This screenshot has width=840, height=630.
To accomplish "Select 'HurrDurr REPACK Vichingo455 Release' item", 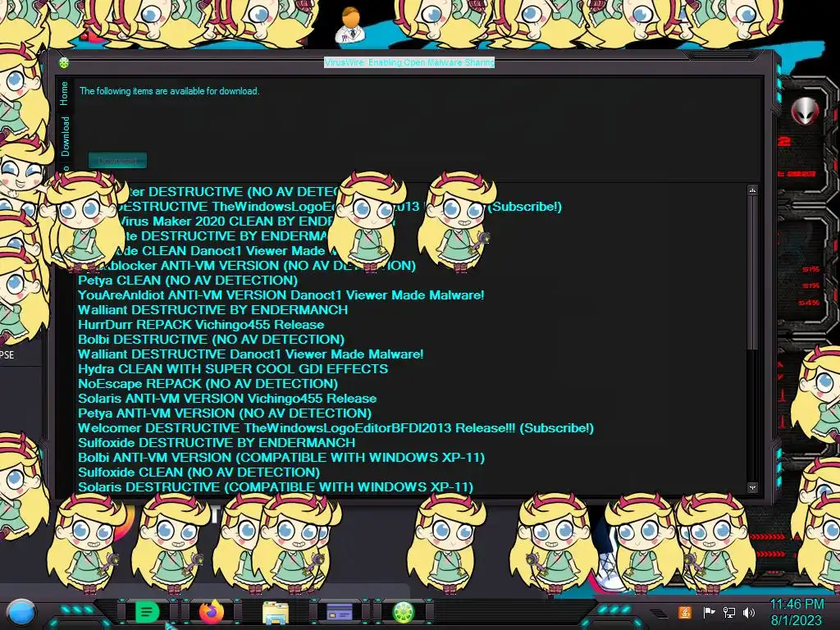I will [201, 325].
